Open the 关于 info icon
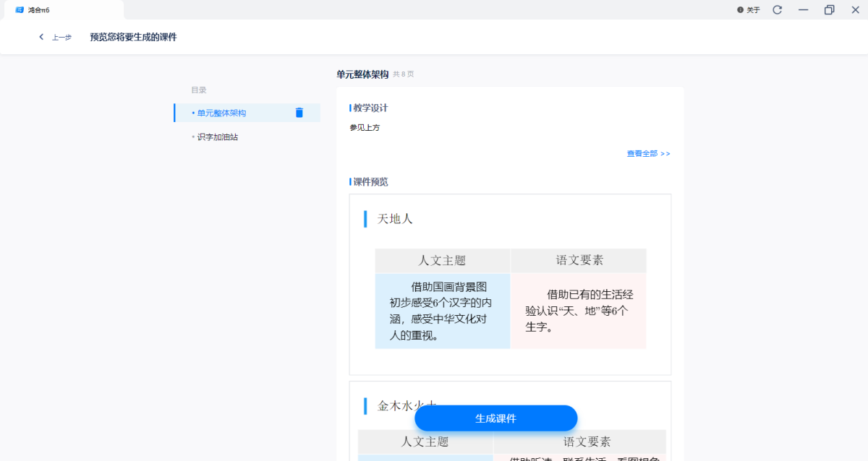The image size is (868, 461). pyautogui.click(x=740, y=10)
